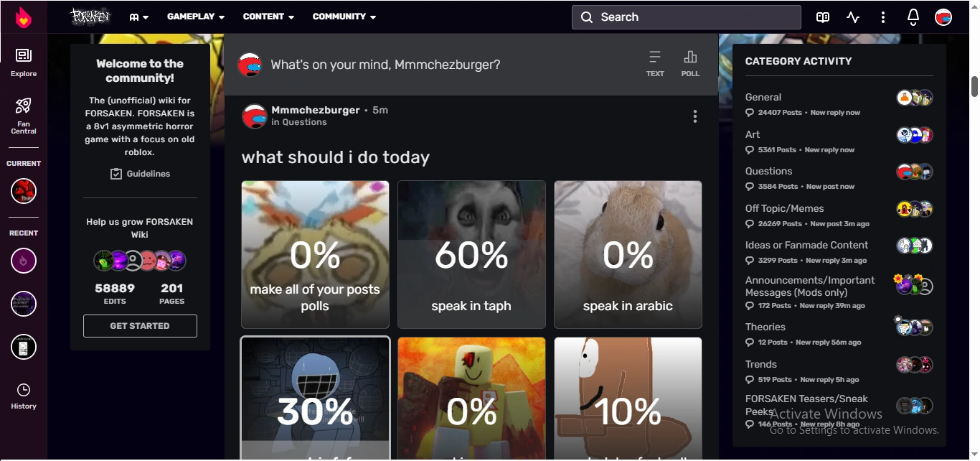Viewport: 980px width, 461px height.
Task: Open FORSAKEN Teasers/Sneak Peeks category
Action: pyautogui.click(x=806, y=405)
